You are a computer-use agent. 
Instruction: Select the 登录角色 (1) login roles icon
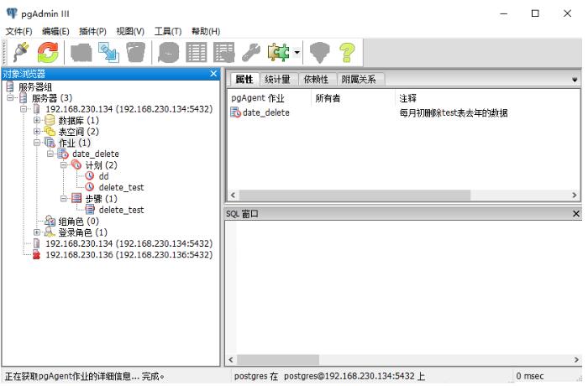point(50,232)
